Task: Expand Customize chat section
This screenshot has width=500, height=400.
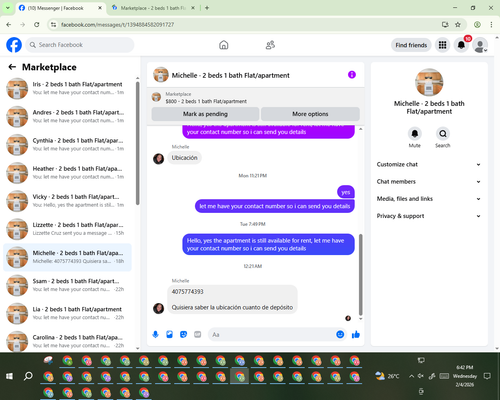Action: (x=429, y=164)
